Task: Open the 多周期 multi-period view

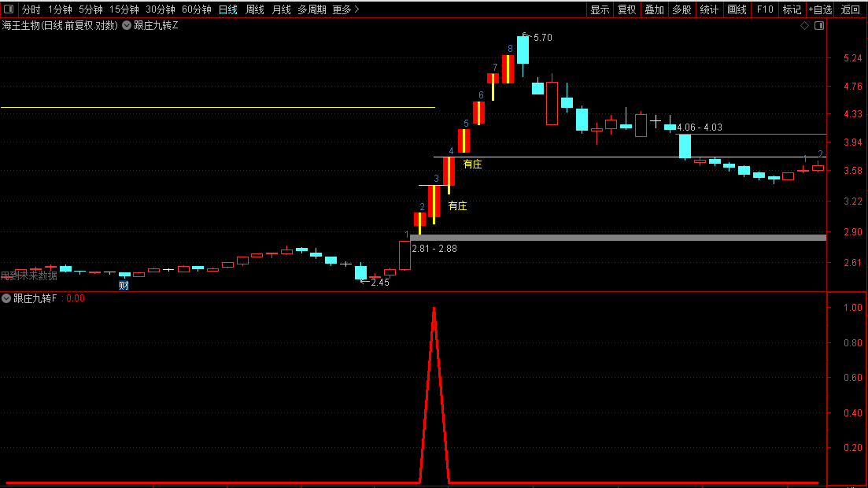Action: point(312,9)
